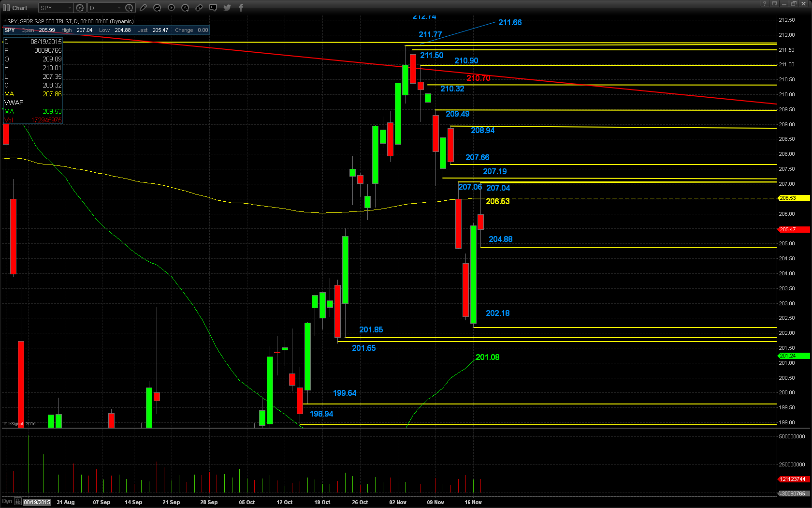Click the 500000000 volume scale label

[792, 436]
